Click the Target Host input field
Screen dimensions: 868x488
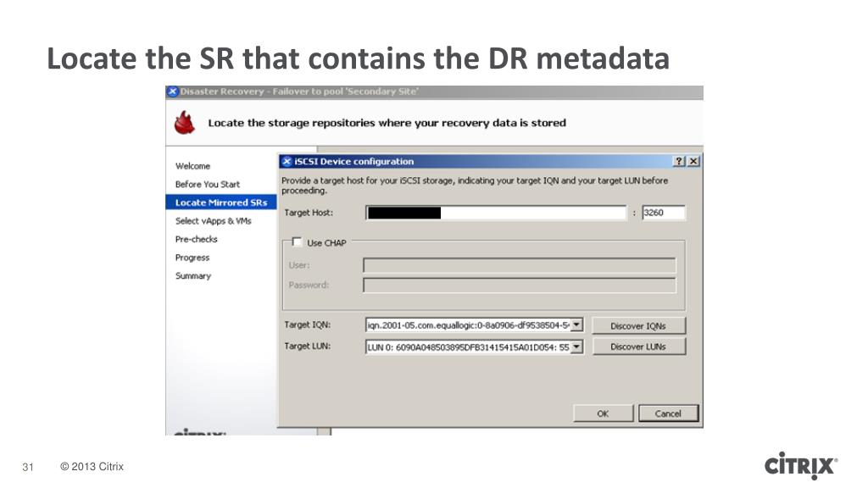pyautogui.click(x=496, y=213)
